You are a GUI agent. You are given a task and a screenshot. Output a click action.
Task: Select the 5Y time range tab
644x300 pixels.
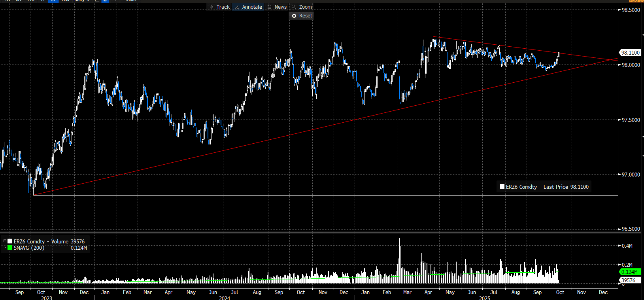tap(53, 1)
